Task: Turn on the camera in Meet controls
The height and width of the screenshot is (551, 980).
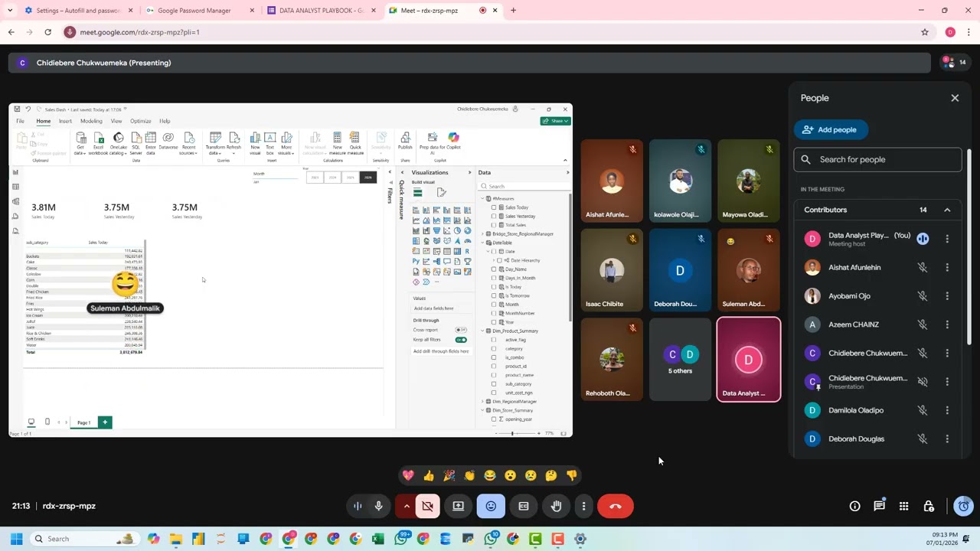Action: [428, 506]
